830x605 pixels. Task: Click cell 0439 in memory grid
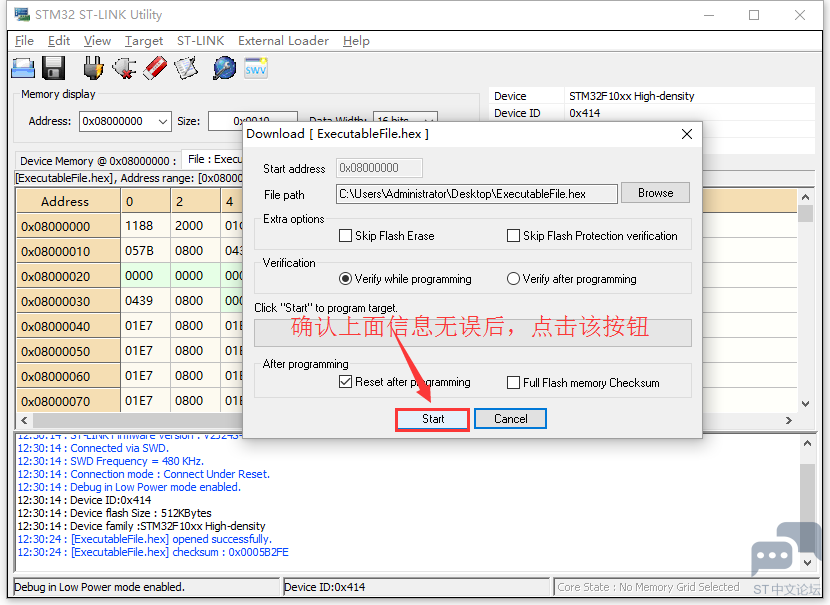[146, 301]
